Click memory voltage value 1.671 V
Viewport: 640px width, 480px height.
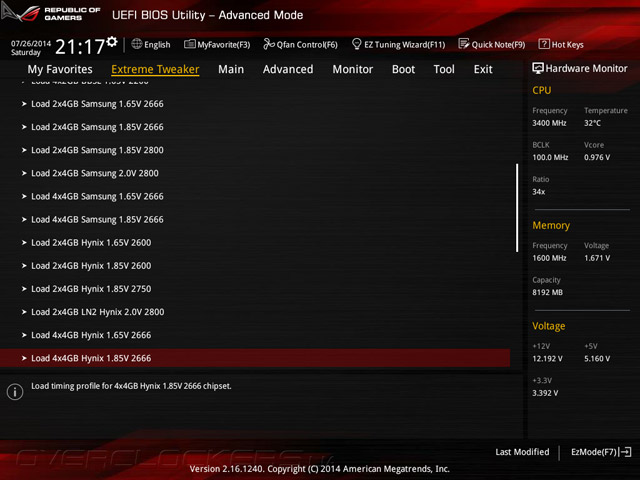pyautogui.click(x=597, y=258)
